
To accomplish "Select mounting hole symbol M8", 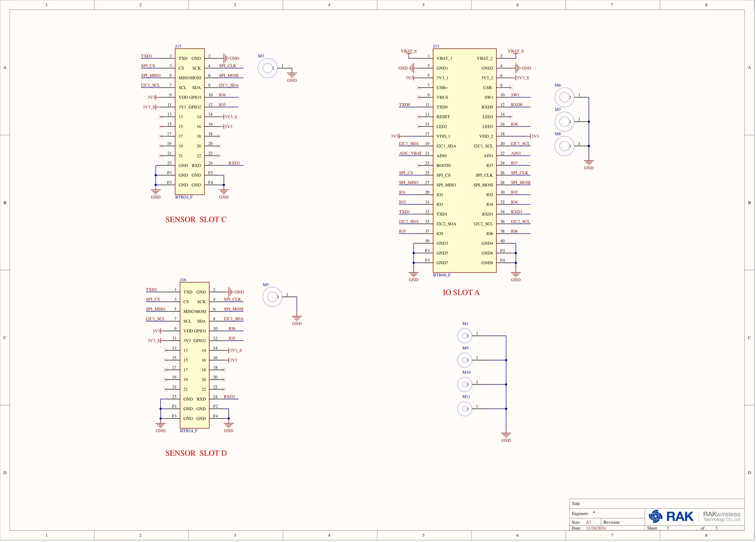I will coord(564,146).
